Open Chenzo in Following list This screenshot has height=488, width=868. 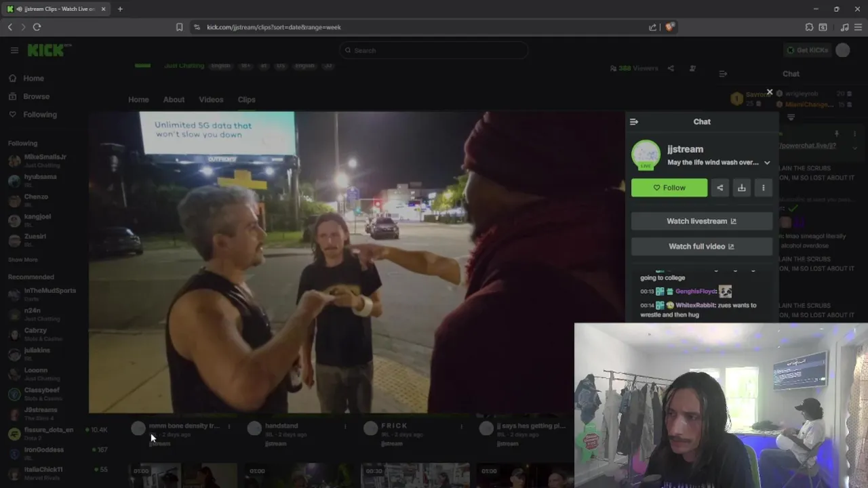click(x=37, y=200)
